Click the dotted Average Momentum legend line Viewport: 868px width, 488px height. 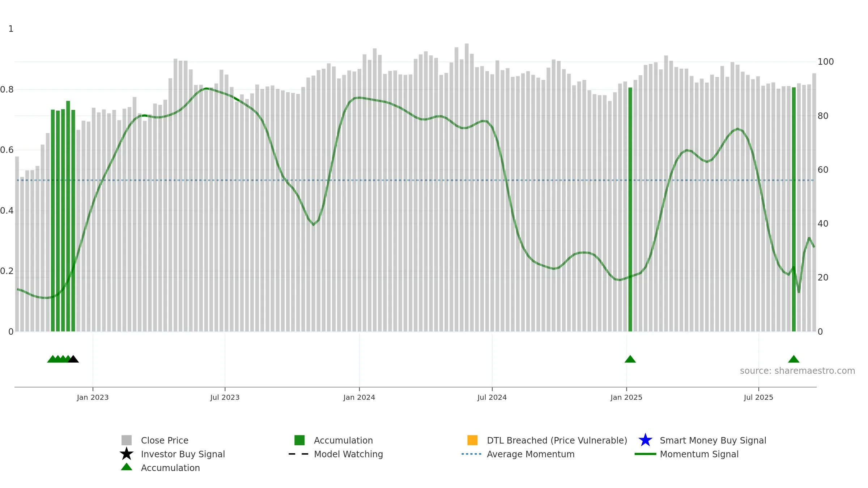click(x=472, y=454)
